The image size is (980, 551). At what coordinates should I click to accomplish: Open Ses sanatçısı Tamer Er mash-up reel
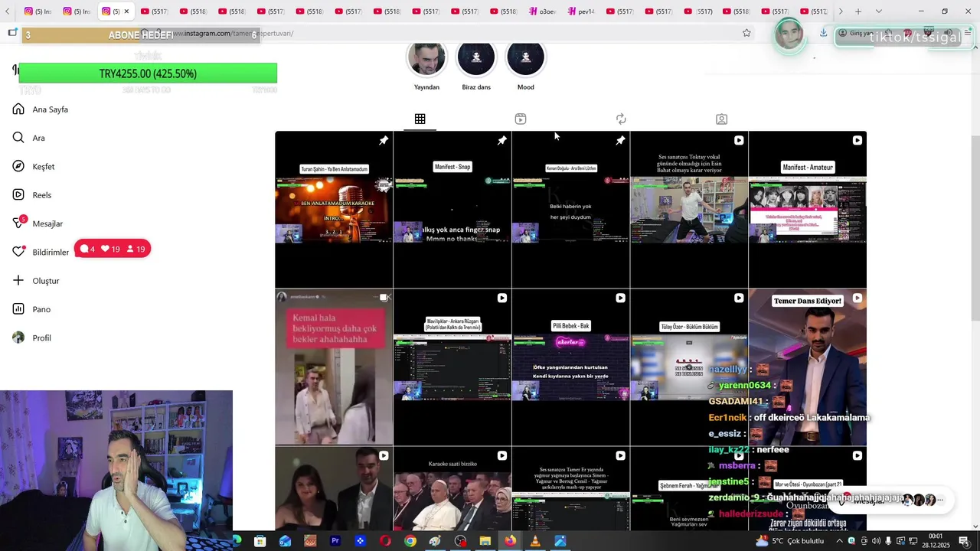[x=571, y=489]
